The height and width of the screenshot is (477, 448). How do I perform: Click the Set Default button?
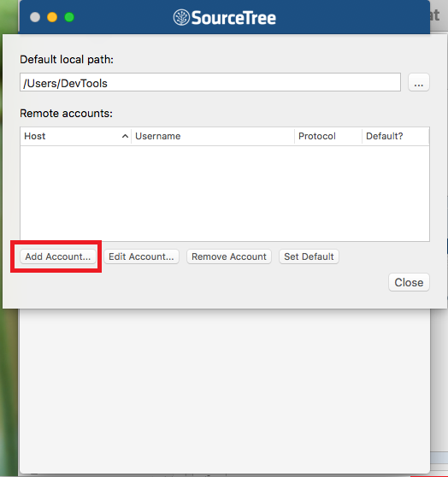tap(309, 256)
